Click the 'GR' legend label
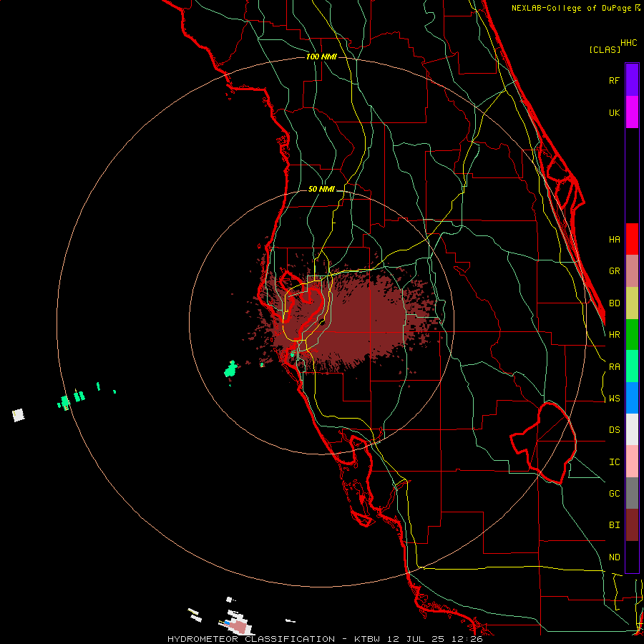The image size is (644, 644). coord(614,271)
